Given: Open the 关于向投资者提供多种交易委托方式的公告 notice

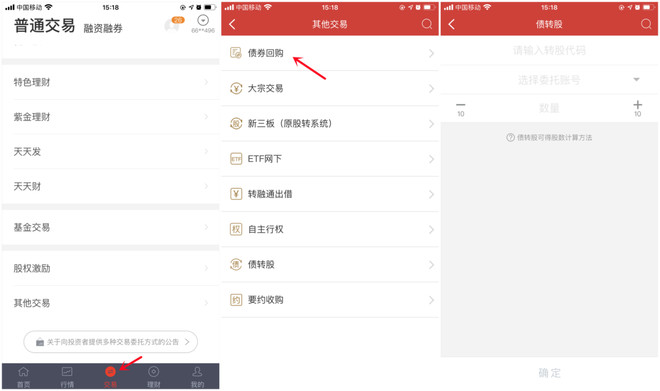Looking at the screenshot, I should [111, 342].
